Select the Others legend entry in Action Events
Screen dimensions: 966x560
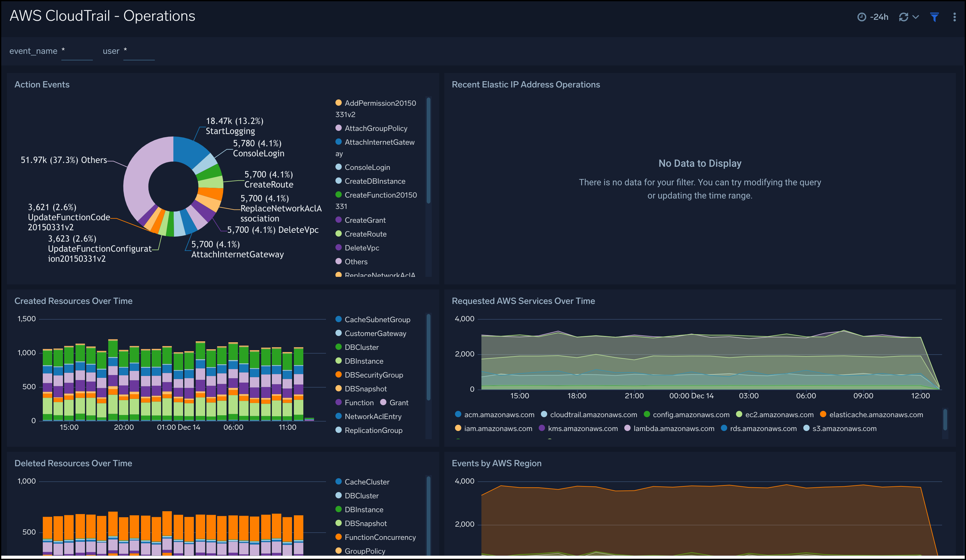tap(356, 261)
